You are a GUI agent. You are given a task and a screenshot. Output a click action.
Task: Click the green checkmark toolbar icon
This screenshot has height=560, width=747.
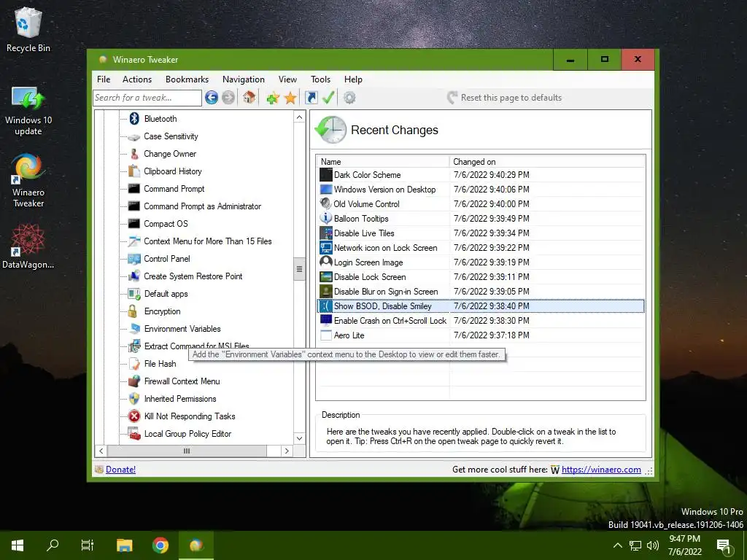coord(328,98)
